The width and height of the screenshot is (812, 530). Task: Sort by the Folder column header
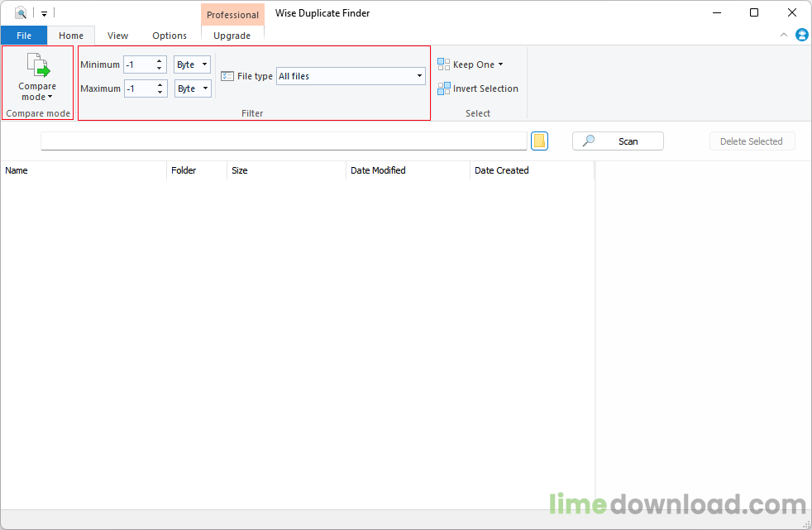pos(197,170)
